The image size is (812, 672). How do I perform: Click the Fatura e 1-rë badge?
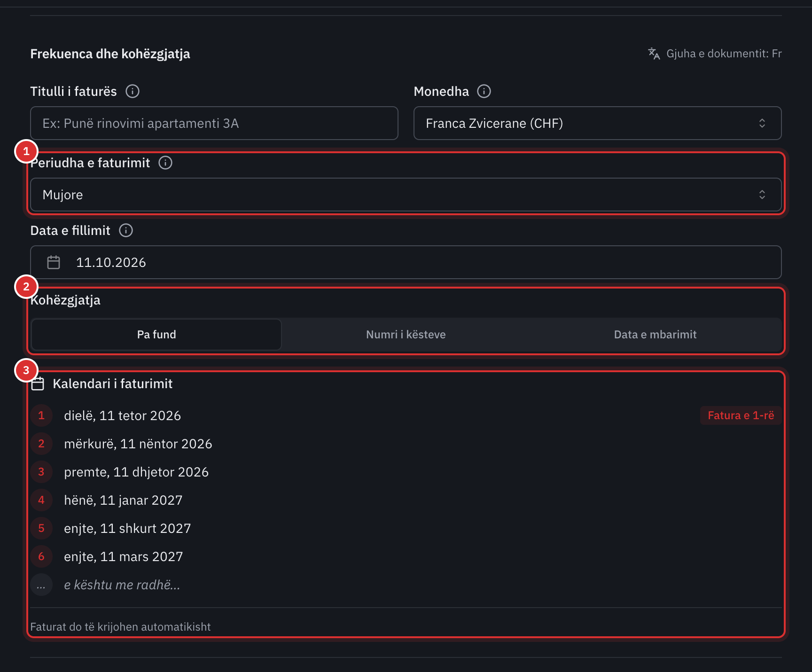click(x=741, y=415)
